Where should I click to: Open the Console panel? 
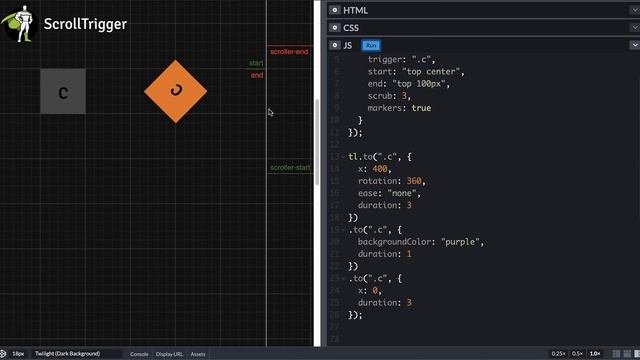pos(139,354)
